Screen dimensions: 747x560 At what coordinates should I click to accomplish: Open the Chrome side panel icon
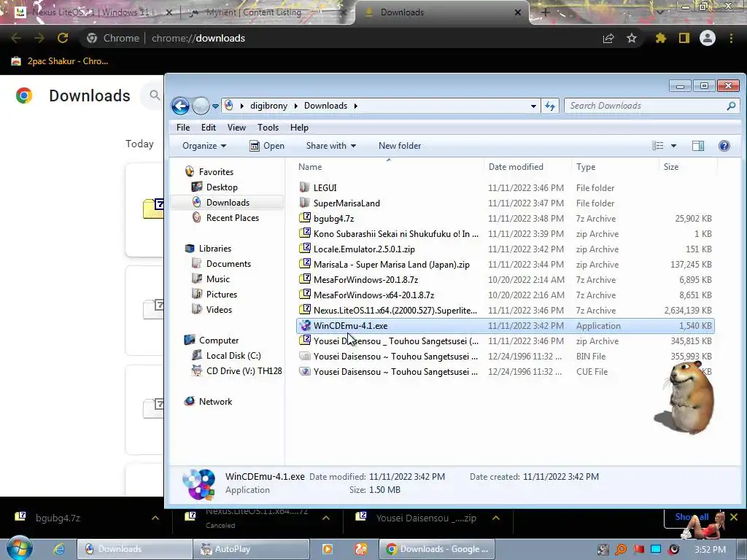coord(684,38)
